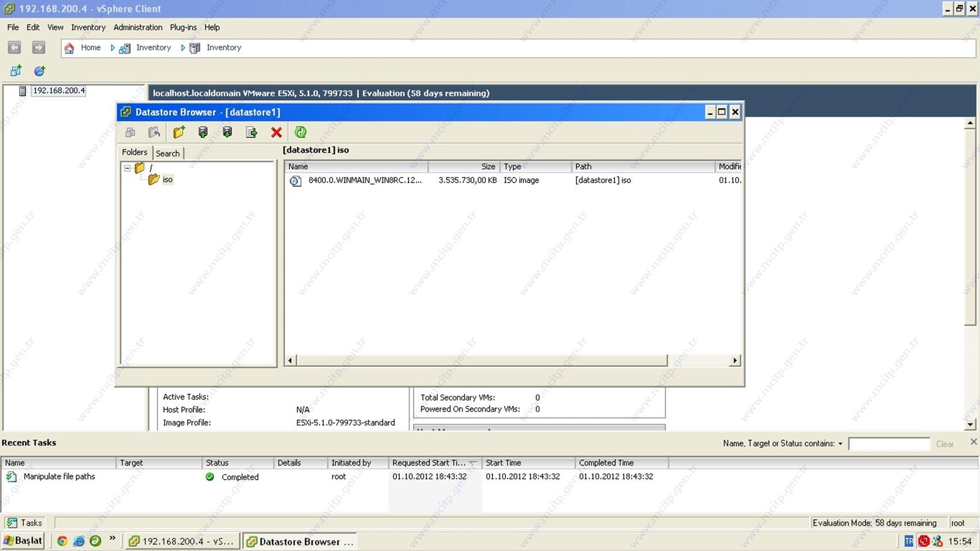The width and height of the screenshot is (980, 551).
Task: Click the create new folder icon
Action: click(x=179, y=133)
